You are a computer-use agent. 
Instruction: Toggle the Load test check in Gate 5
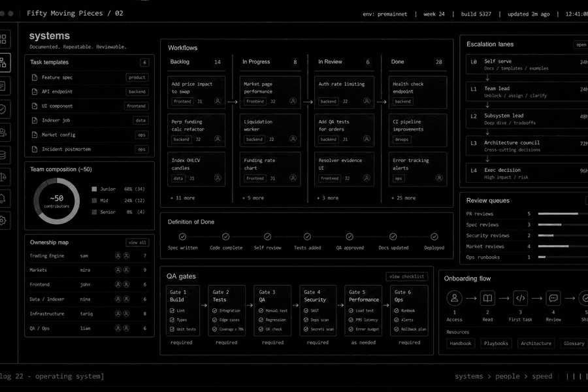[351, 310]
